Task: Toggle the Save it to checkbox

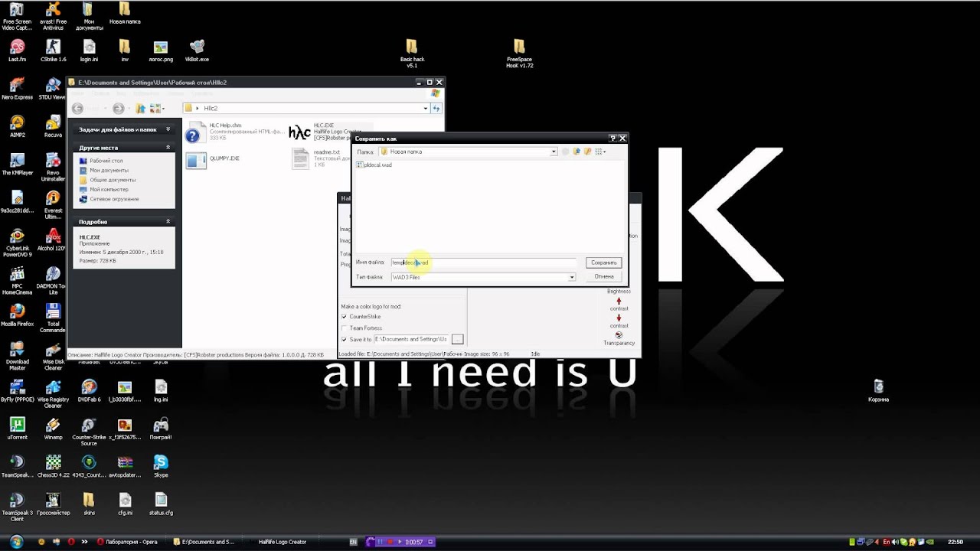Action: coord(344,339)
